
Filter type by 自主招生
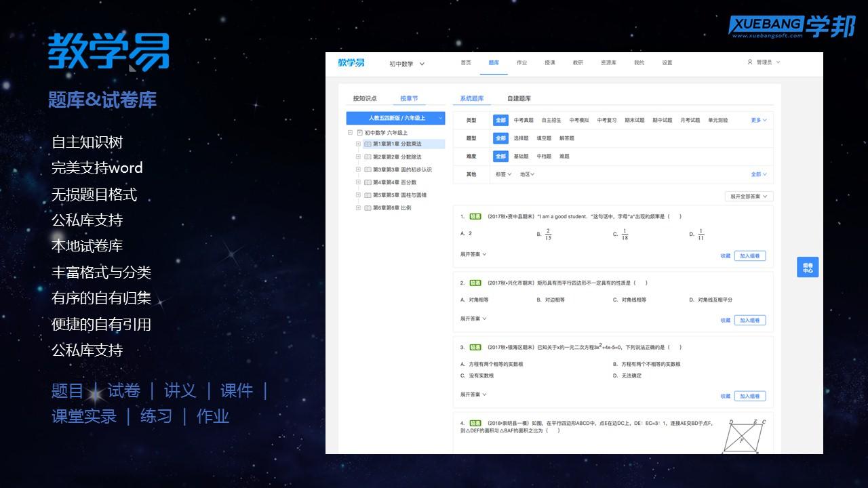tap(551, 120)
